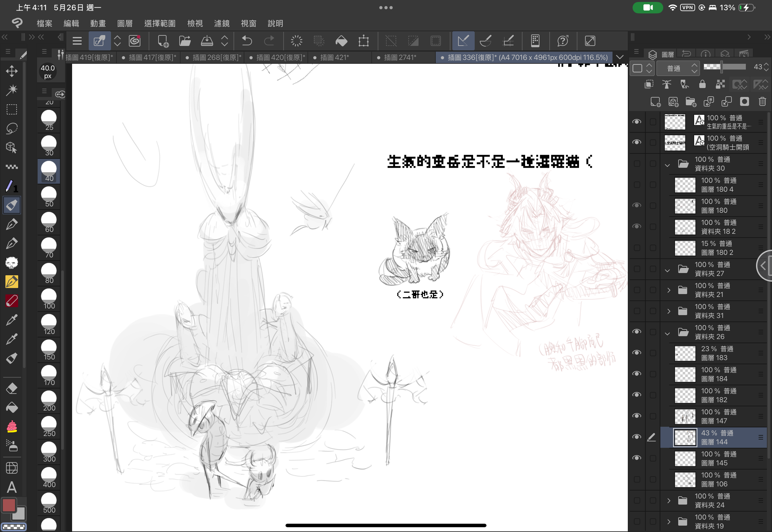The height and width of the screenshot is (532, 772).
Task: Toggle visibility of 圖層 147
Action: pos(637,416)
